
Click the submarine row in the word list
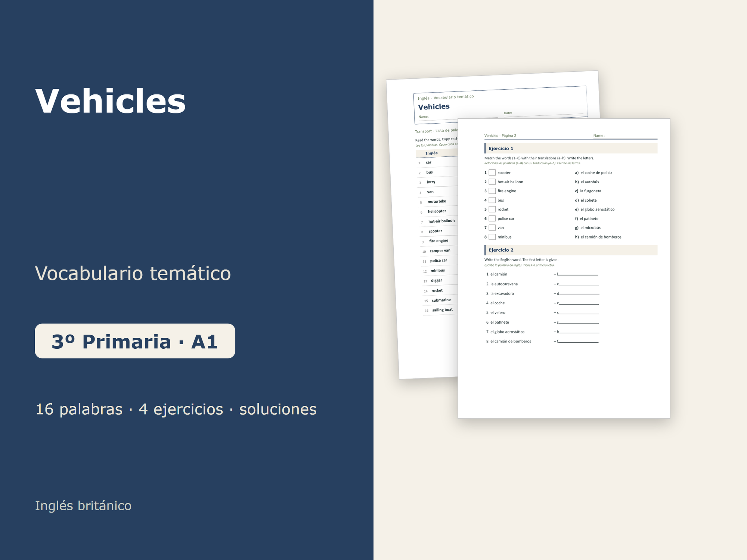440,300
